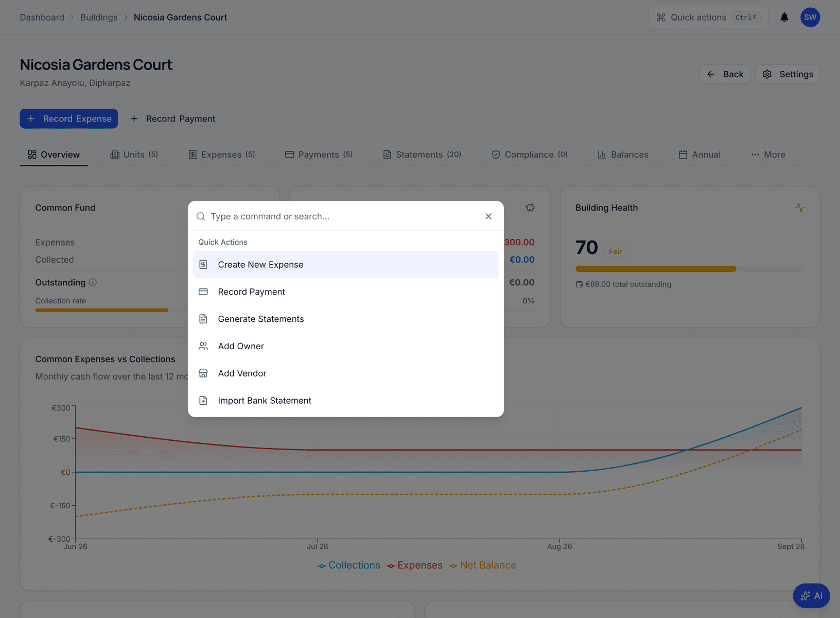Click the Building Health score progress bar
The image size is (840, 618).
pyautogui.click(x=690, y=269)
